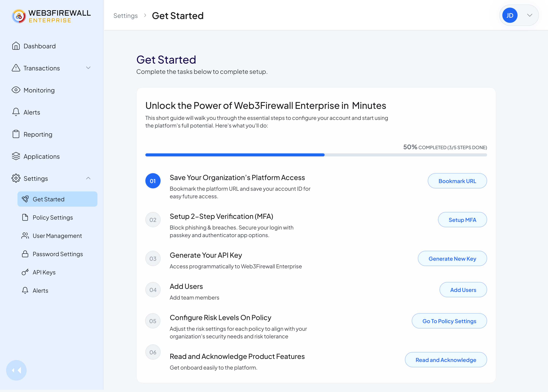Screen dimensions: 548x392
Task: Click step 02 circle indicator
Action: point(153,220)
